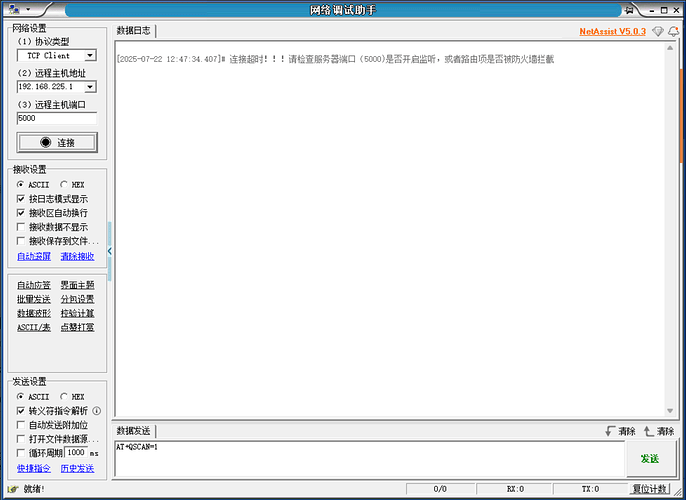Click the 复位计数 button in status bar
Viewport: 686px width, 500px height.
[x=650, y=489]
